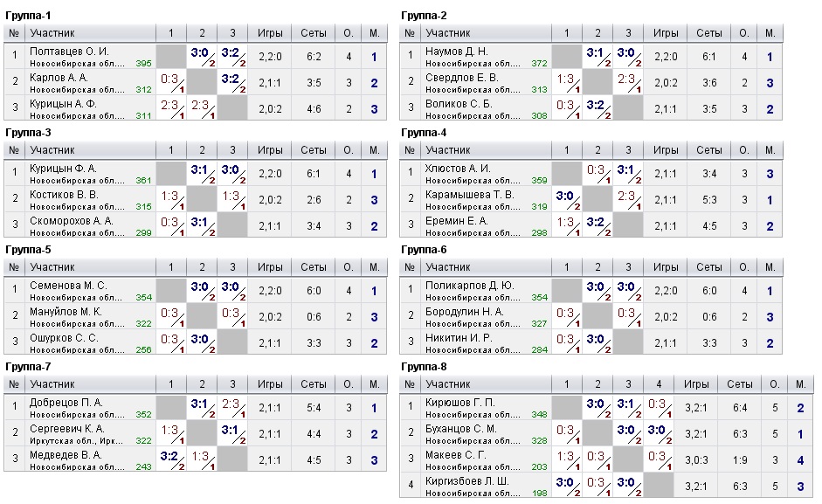
Task: Click Свердлов's 2:3 score versus Воликов
Action: pyautogui.click(x=627, y=81)
